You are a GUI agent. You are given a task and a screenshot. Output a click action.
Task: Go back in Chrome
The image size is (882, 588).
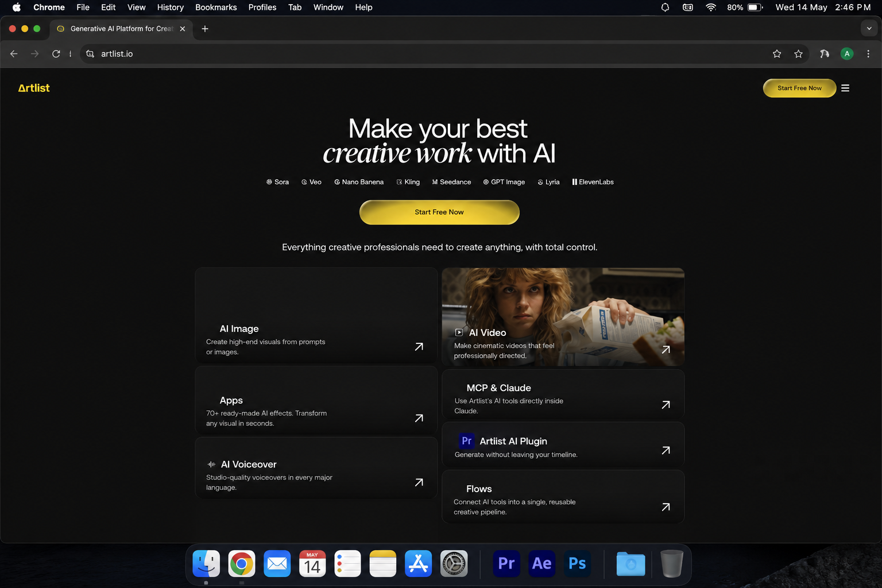[14, 54]
